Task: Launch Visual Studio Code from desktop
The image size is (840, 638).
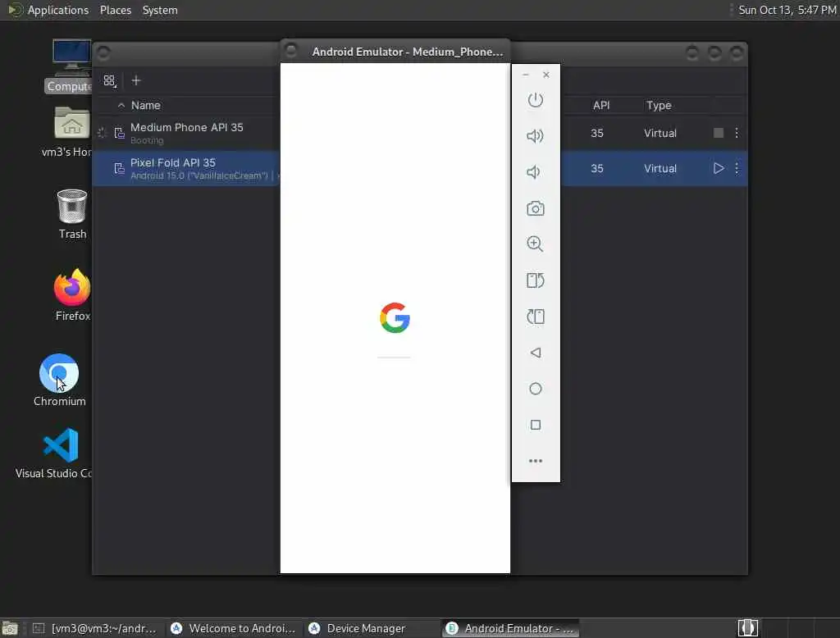Action: pyautogui.click(x=60, y=453)
